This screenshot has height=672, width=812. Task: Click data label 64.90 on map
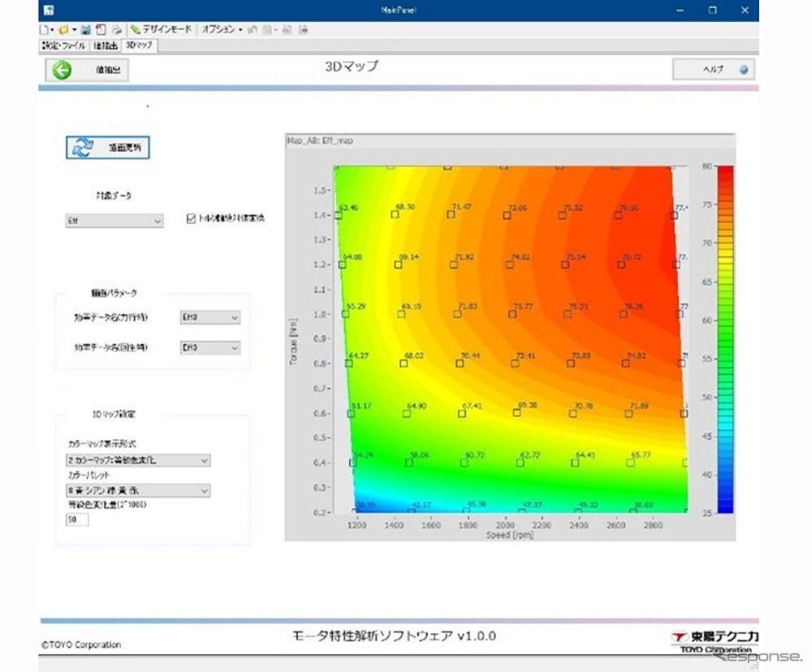pos(417,406)
